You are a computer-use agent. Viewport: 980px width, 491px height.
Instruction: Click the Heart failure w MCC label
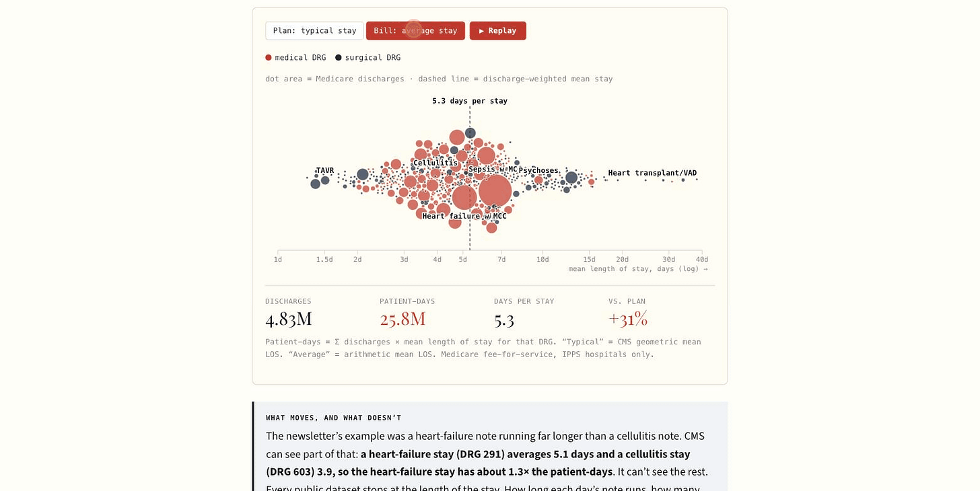pos(464,216)
